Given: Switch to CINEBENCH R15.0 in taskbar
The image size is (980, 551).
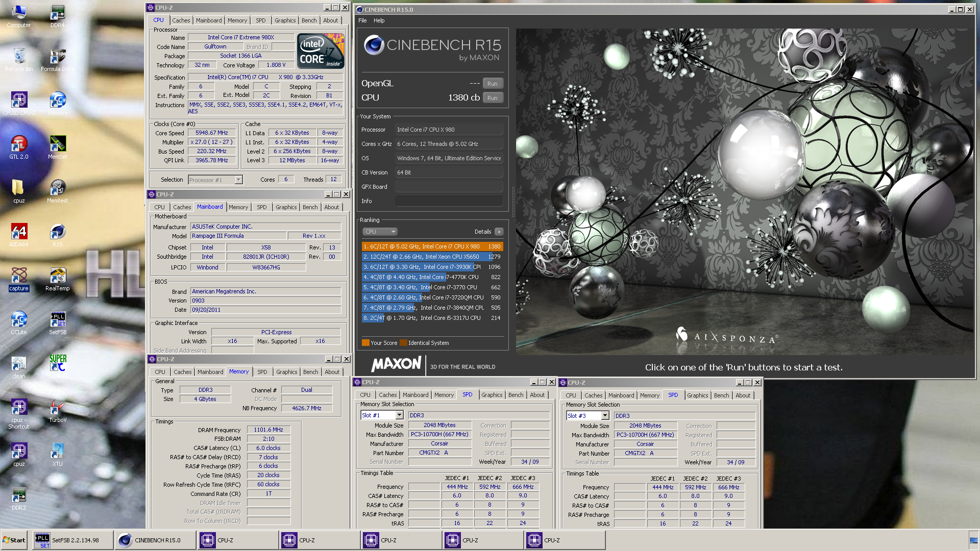Looking at the screenshot, I should tap(155, 540).
